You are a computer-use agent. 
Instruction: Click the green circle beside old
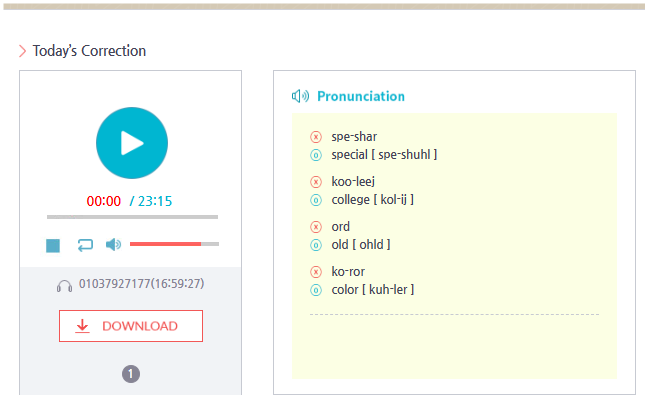[x=316, y=245]
